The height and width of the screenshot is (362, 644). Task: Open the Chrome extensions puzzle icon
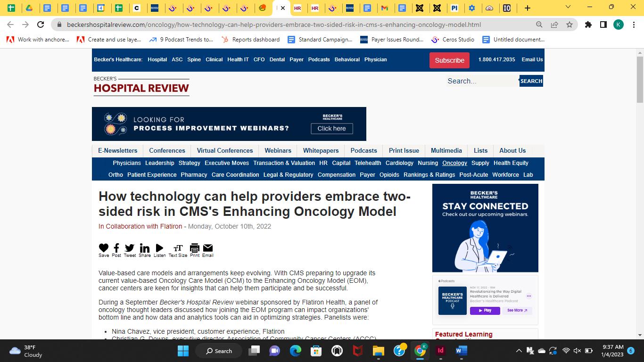588,25
